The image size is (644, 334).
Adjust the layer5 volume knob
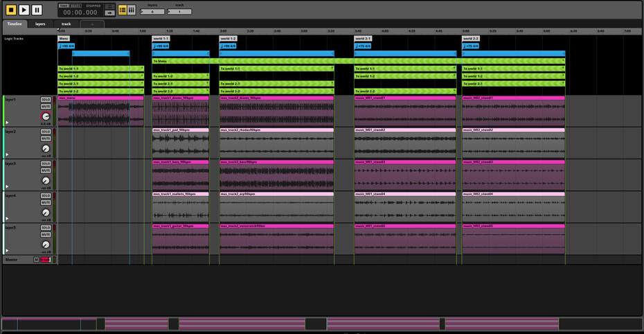click(46, 245)
